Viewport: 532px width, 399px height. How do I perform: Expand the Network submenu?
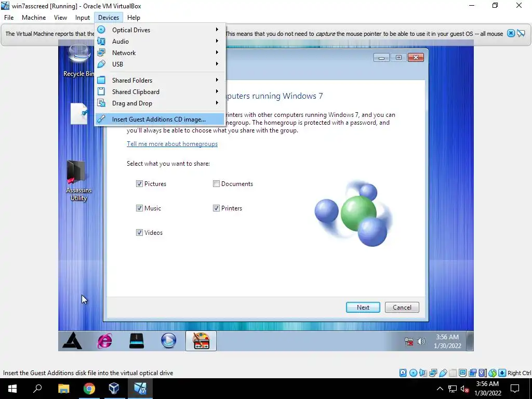(x=160, y=53)
